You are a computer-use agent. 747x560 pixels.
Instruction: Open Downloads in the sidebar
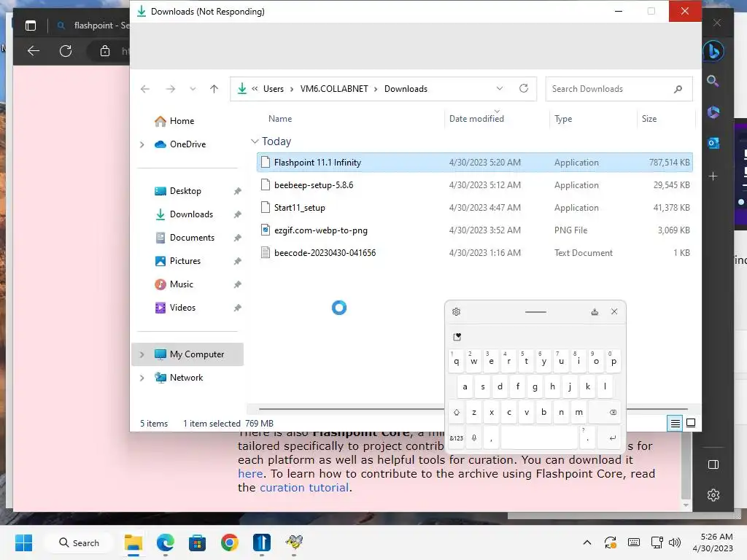coord(191,214)
